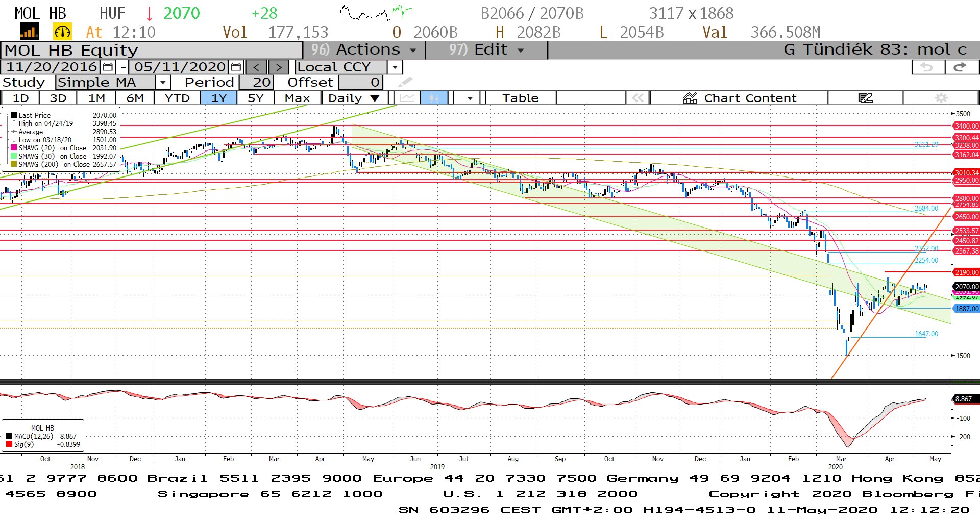The image size is (980, 530).
Task: Click the Chart Content label
Action: coord(750,97)
